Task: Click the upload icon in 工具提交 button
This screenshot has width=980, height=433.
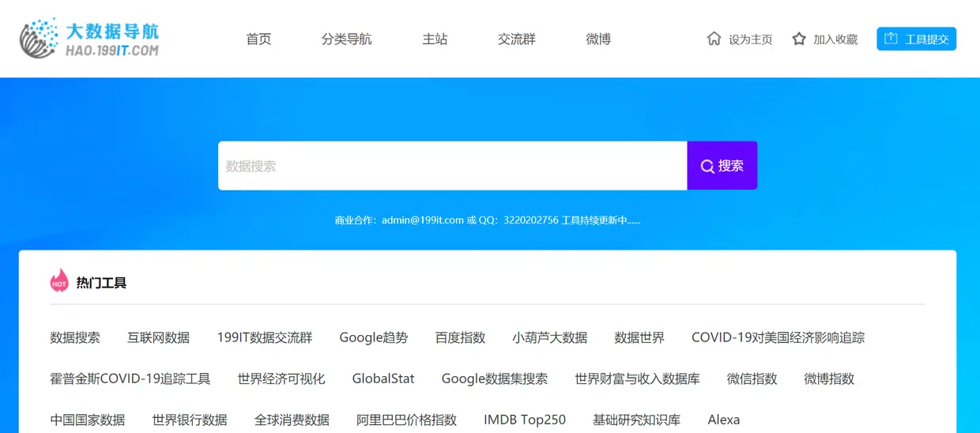Action: click(891, 39)
